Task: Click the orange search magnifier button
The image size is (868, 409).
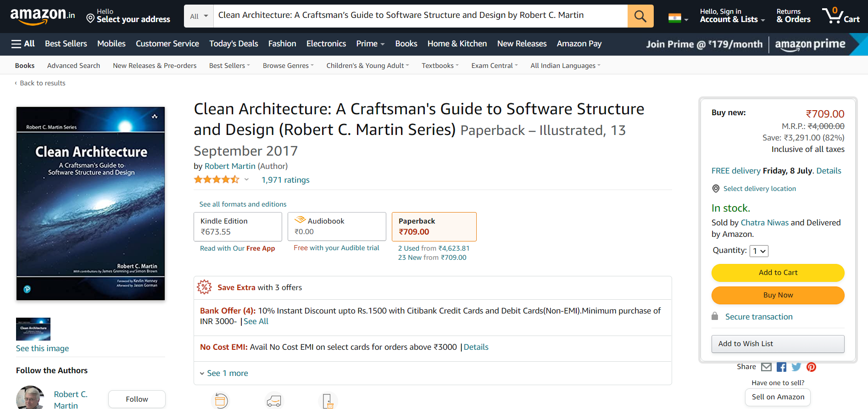Action: coord(640,16)
